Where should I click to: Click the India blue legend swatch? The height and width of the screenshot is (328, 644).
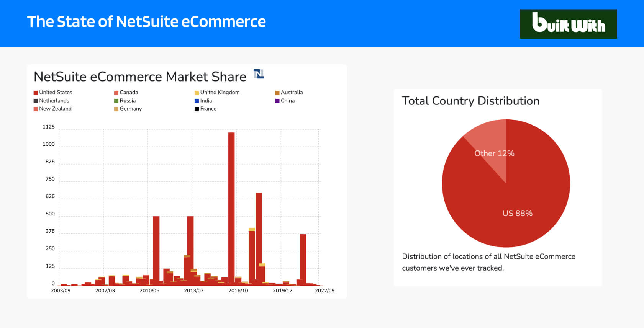tap(197, 101)
